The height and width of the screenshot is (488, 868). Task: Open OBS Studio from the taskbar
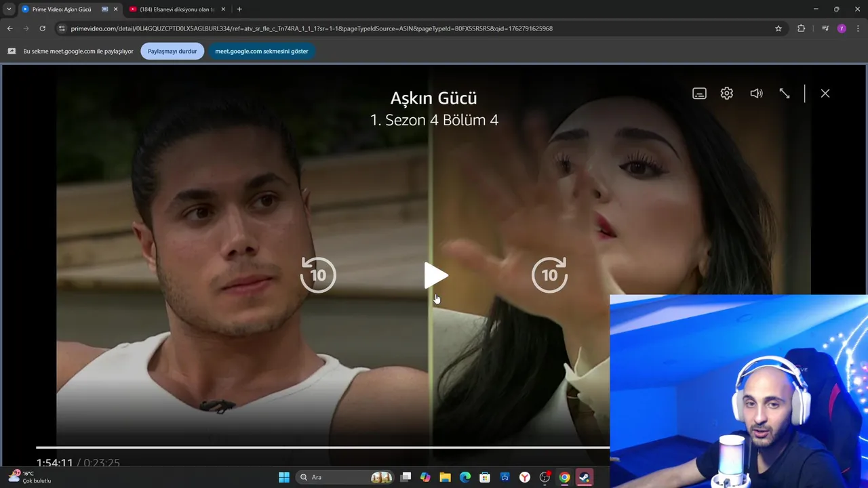[x=545, y=477]
